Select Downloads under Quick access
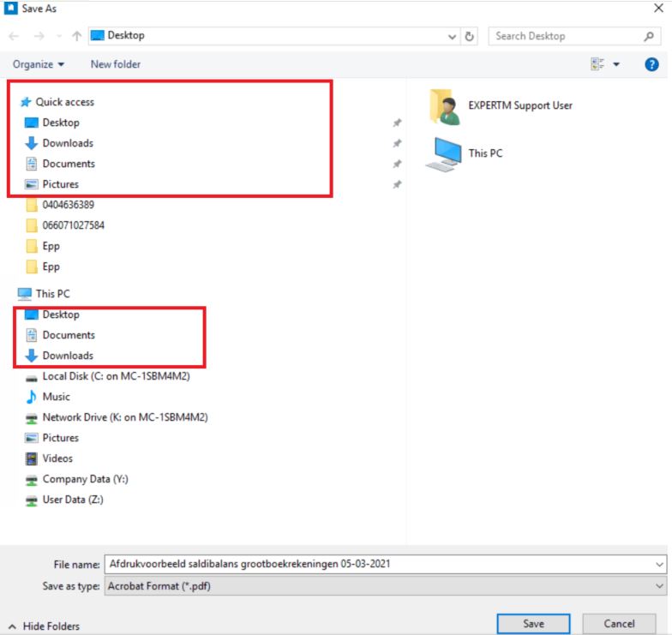 (68, 143)
